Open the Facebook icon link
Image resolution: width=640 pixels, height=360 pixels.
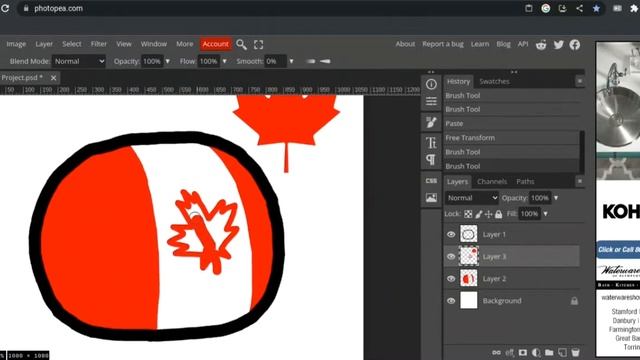575,44
